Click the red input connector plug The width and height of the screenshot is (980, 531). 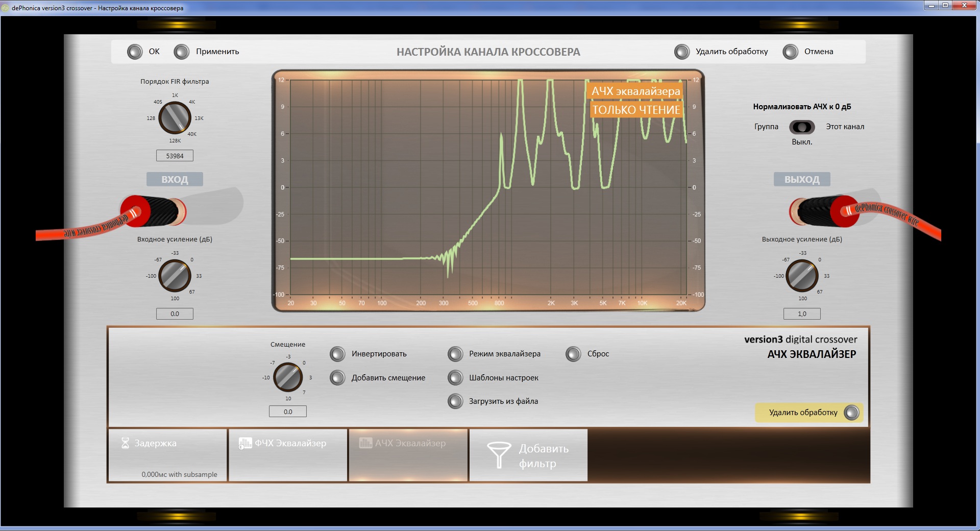point(153,211)
